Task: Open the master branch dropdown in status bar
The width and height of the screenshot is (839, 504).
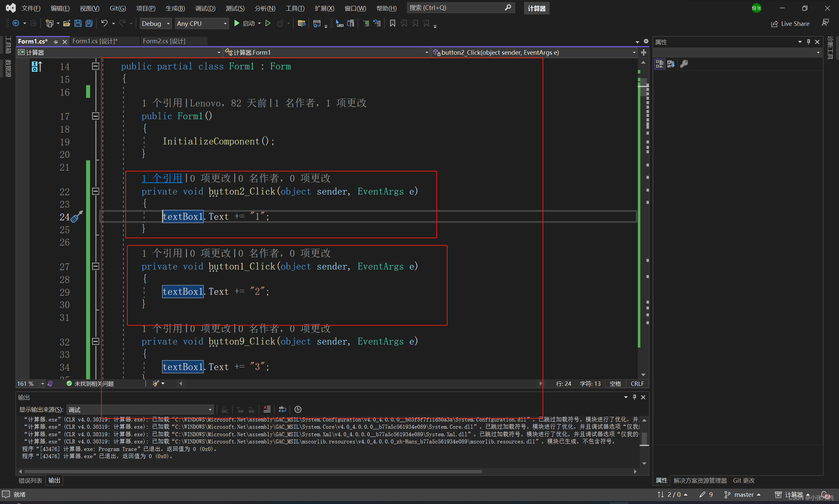Action: [743, 495]
